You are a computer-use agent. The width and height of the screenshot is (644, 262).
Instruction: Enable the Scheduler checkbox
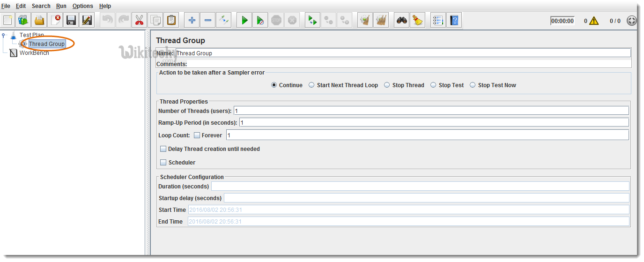coord(163,163)
